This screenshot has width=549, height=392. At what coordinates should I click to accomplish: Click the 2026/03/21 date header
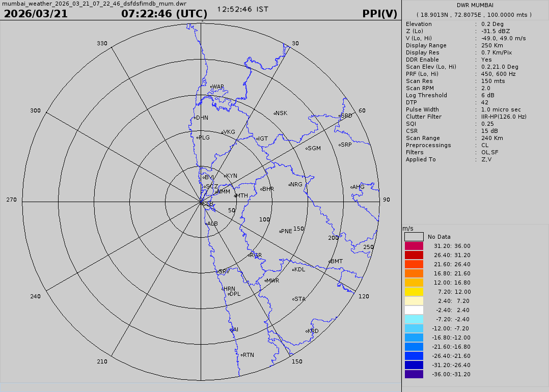click(36, 14)
